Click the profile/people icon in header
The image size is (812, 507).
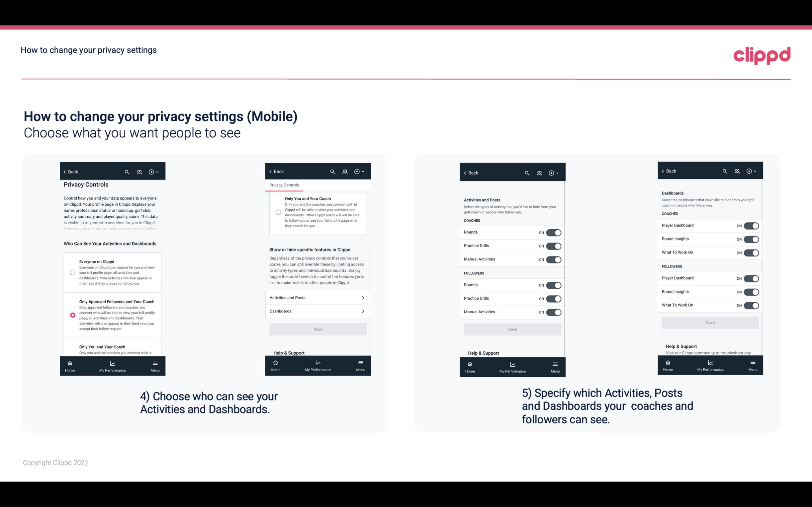click(x=139, y=172)
